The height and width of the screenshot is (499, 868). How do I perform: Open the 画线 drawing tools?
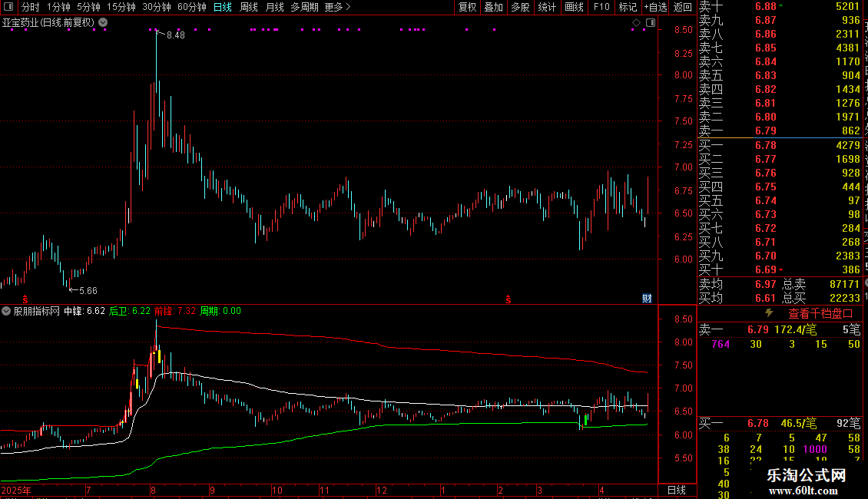(x=574, y=7)
